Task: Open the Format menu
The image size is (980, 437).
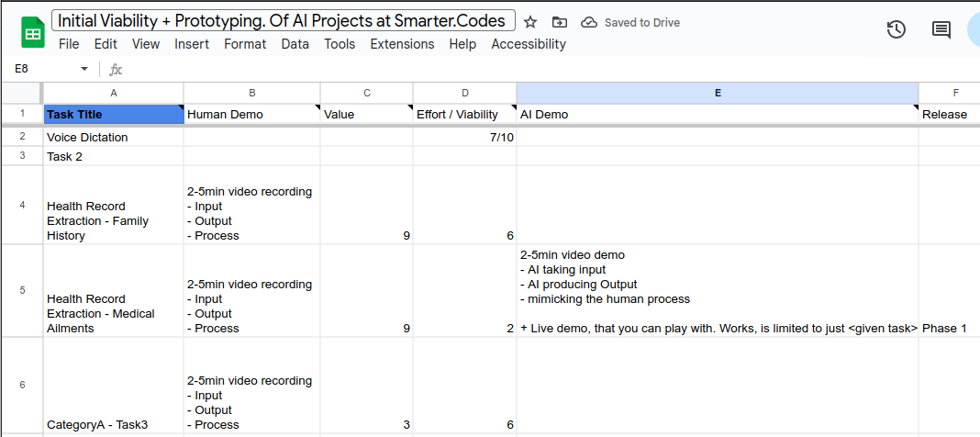Action: coord(245,44)
